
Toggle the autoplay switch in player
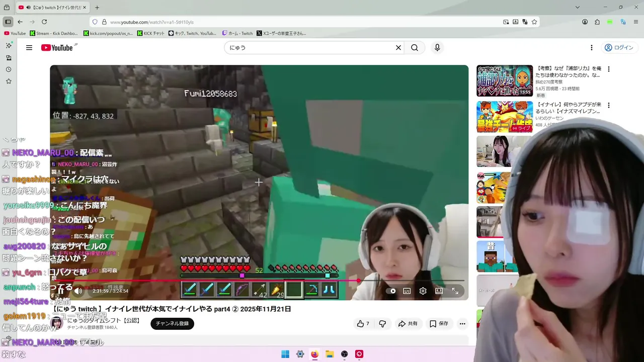pos(391,291)
